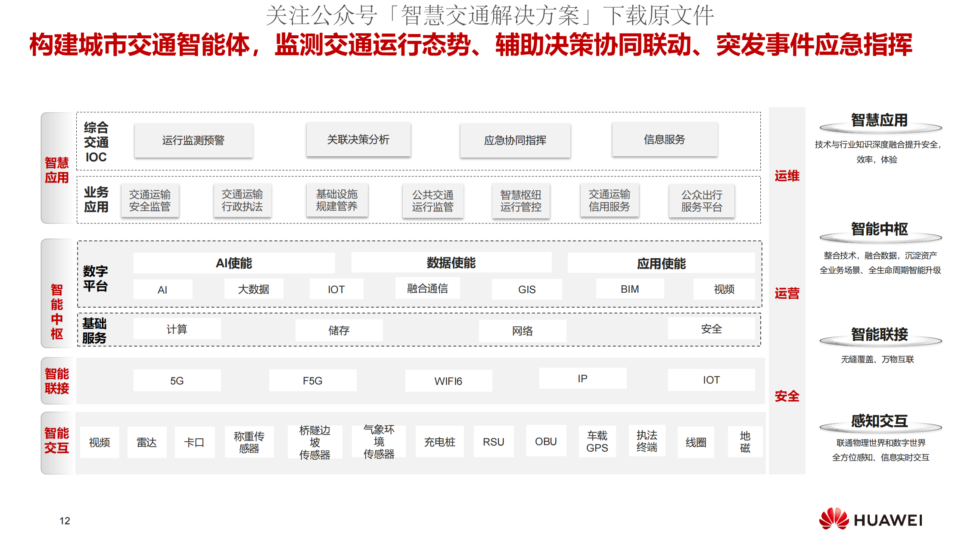The width and height of the screenshot is (980, 551).
Task: Click the red 运营 label
Action: (x=787, y=294)
